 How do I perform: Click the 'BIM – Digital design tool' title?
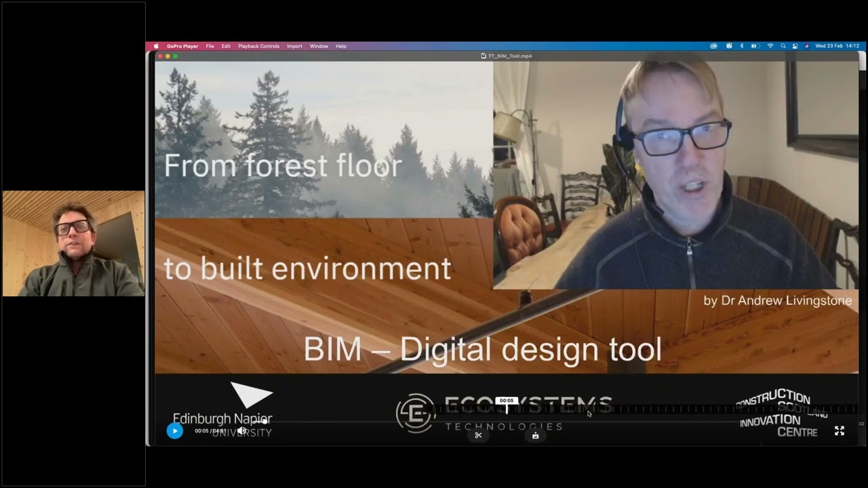[x=482, y=349]
